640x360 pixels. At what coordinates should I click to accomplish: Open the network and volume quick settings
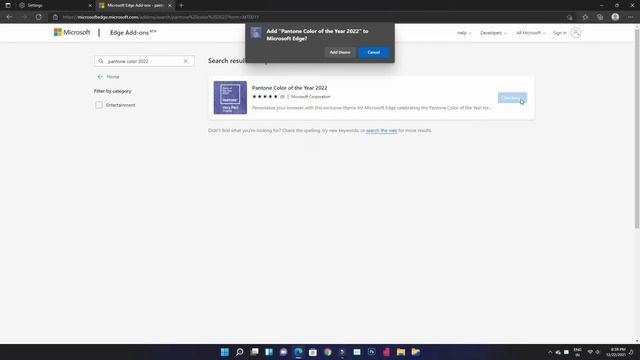point(593,352)
